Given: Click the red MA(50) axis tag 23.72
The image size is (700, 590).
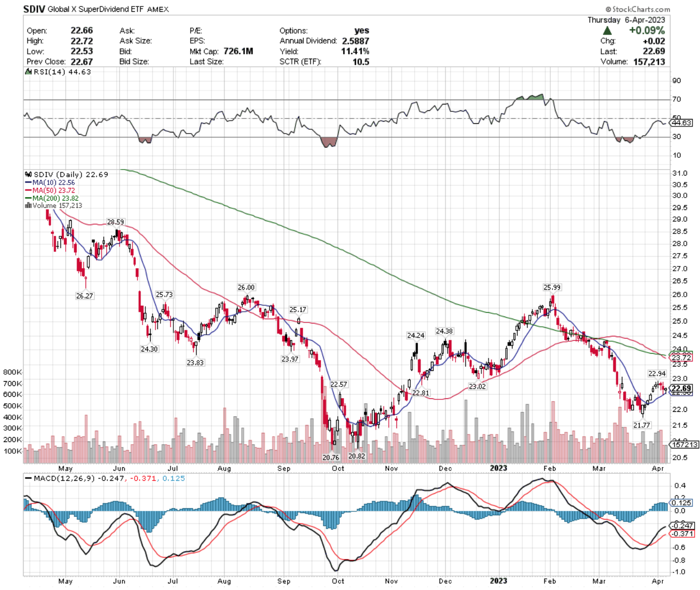Looking at the screenshot, I should 682,357.
